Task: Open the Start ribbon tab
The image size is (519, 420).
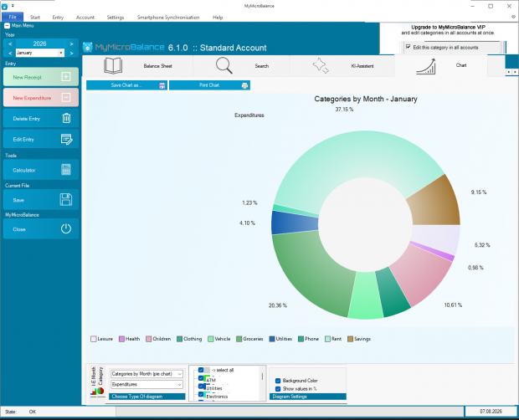Action: click(35, 18)
